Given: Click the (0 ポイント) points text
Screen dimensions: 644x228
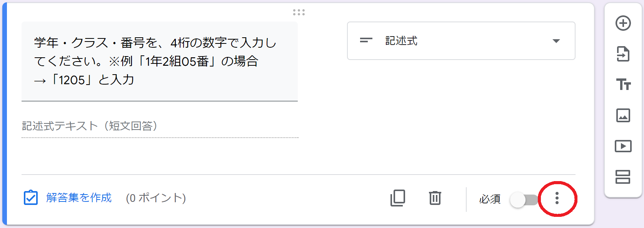Looking at the screenshot, I should point(156,198).
